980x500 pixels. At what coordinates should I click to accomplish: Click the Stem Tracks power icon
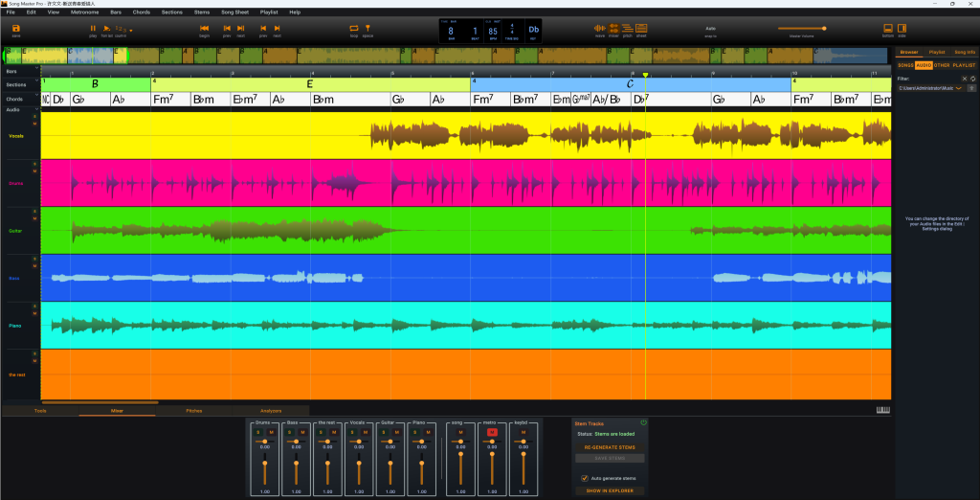pos(643,422)
